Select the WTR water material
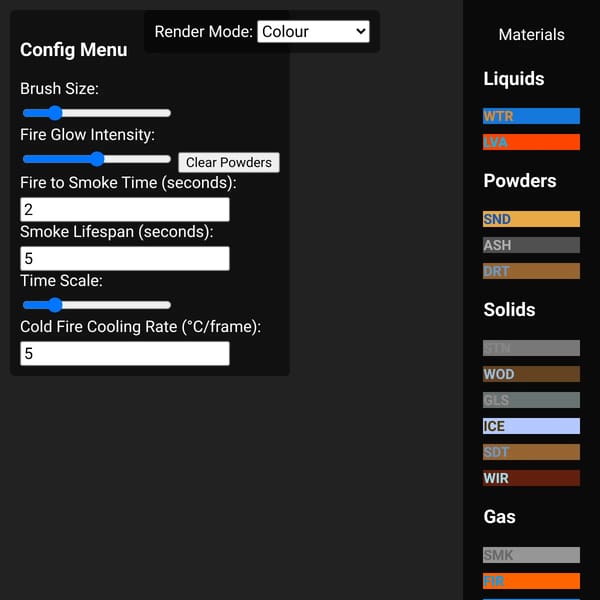 pyautogui.click(x=531, y=116)
